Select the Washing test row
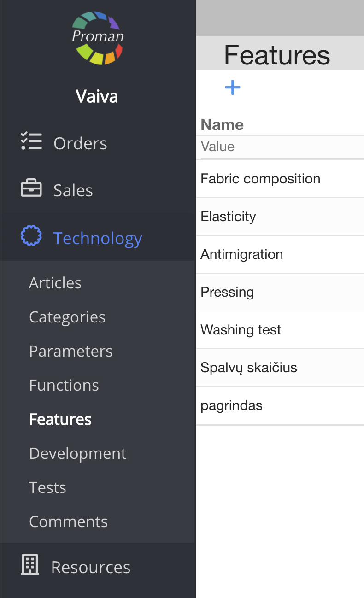364x598 pixels. [x=241, y=330]
